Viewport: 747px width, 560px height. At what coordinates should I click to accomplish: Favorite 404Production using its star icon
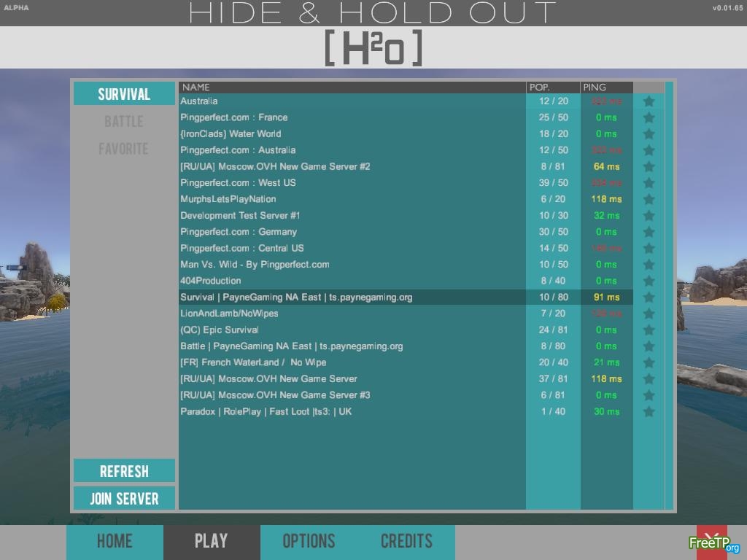pyautogui.click(x=649, y=281)
